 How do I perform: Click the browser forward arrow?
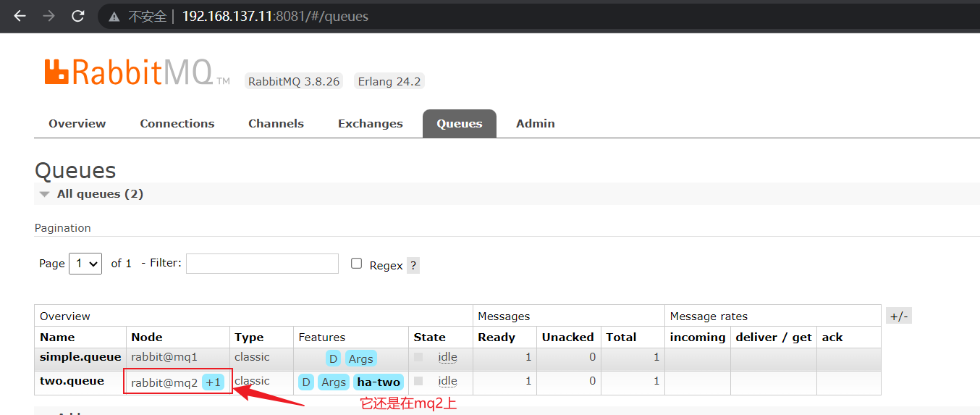point(49,16)
